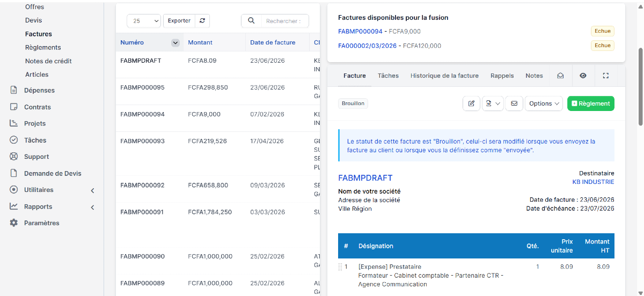
Task: Open the email tracking envelope tab icon
Action: tap(560, 76)
